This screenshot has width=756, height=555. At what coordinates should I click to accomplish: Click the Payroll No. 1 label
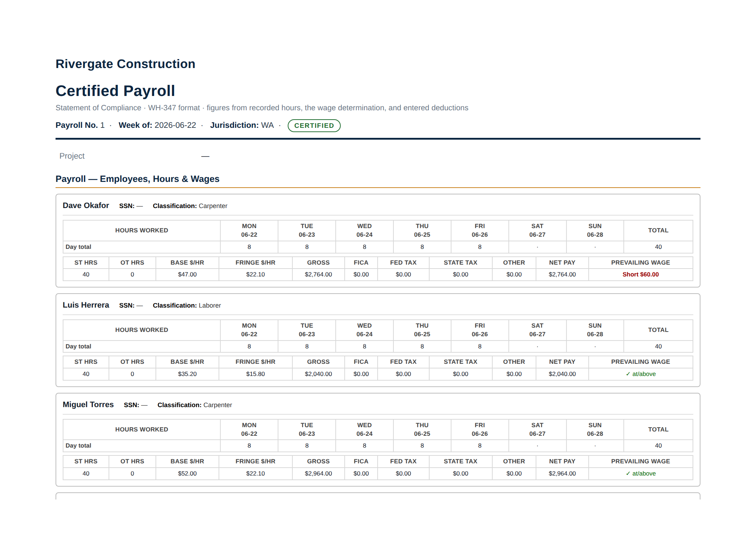[80, 125]
